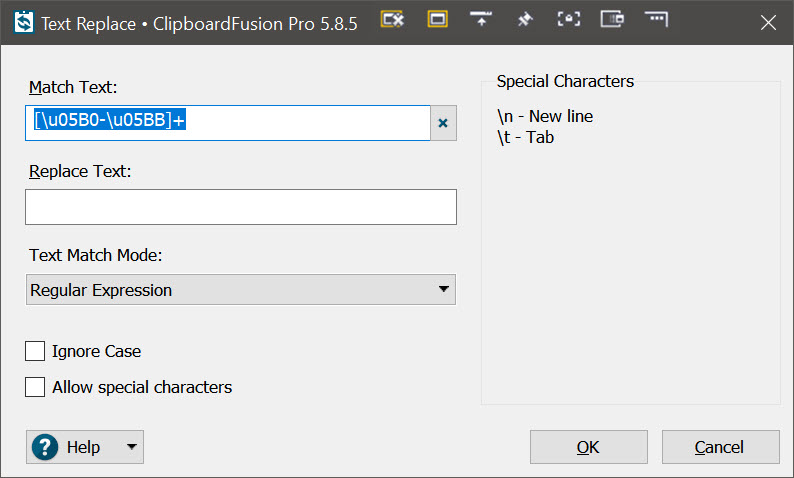
Task: Click the three-dots bar title bar icon
Action: pyautogui.click(x=656, y=20)
